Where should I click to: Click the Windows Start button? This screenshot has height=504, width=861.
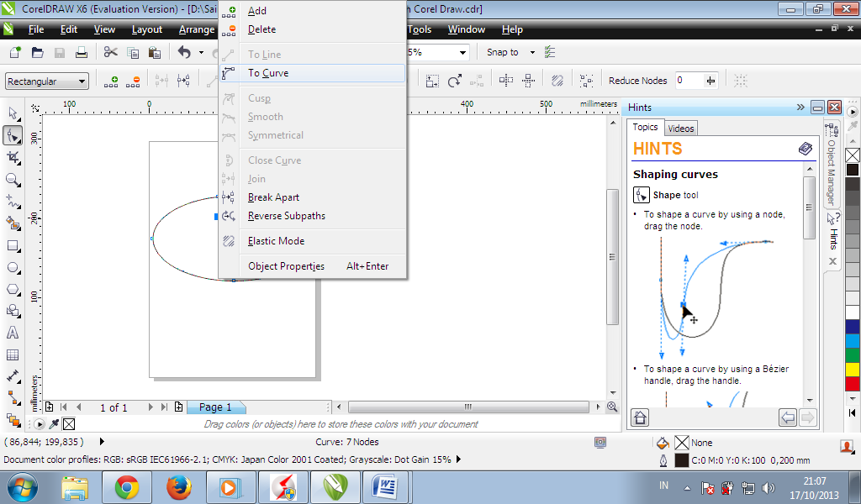point(23,487)
